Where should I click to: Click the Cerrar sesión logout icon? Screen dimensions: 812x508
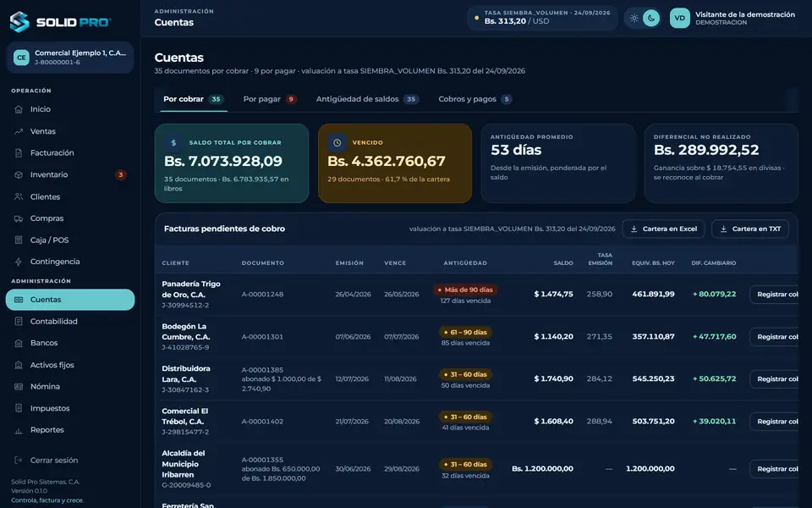[x=19, y=461]
